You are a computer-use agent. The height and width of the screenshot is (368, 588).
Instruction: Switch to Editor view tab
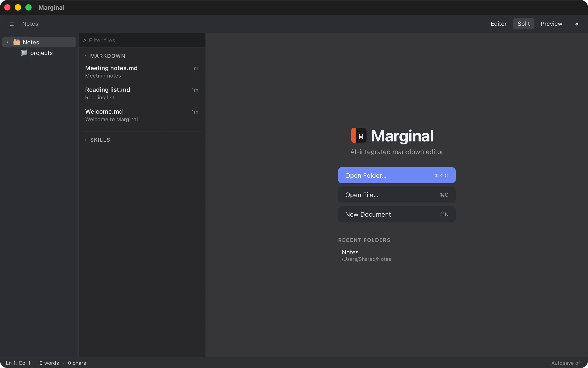pos(498,24)
